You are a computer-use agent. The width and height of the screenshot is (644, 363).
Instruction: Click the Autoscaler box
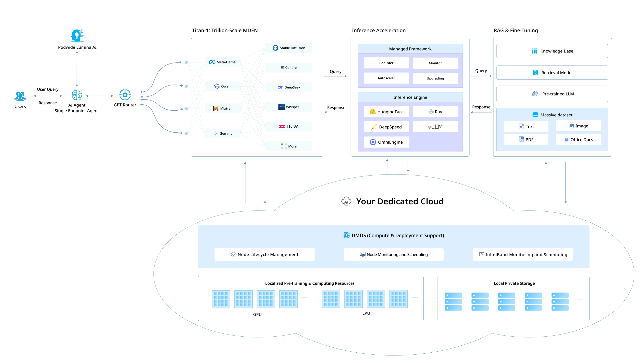click(x=386, y=78)
